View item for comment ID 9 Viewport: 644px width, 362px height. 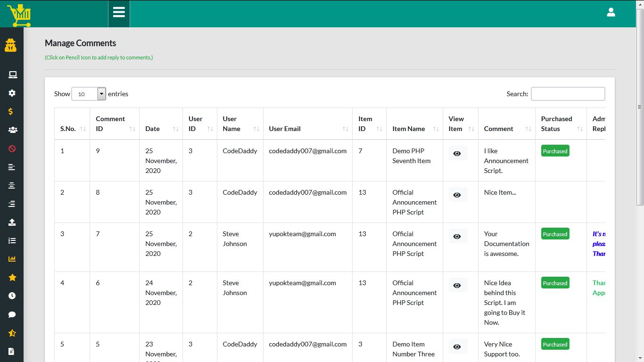coord(457,153)
